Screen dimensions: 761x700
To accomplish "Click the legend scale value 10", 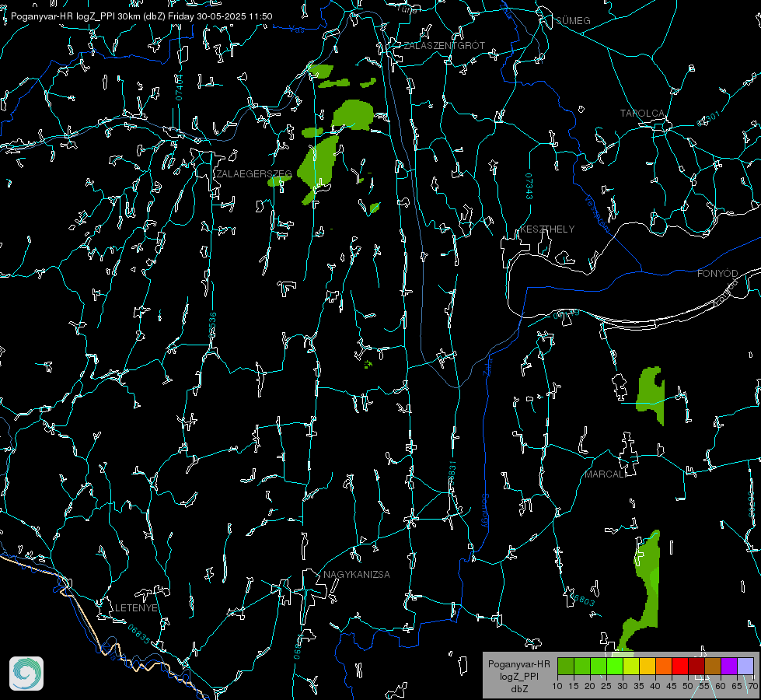I will tap(557, 686).
